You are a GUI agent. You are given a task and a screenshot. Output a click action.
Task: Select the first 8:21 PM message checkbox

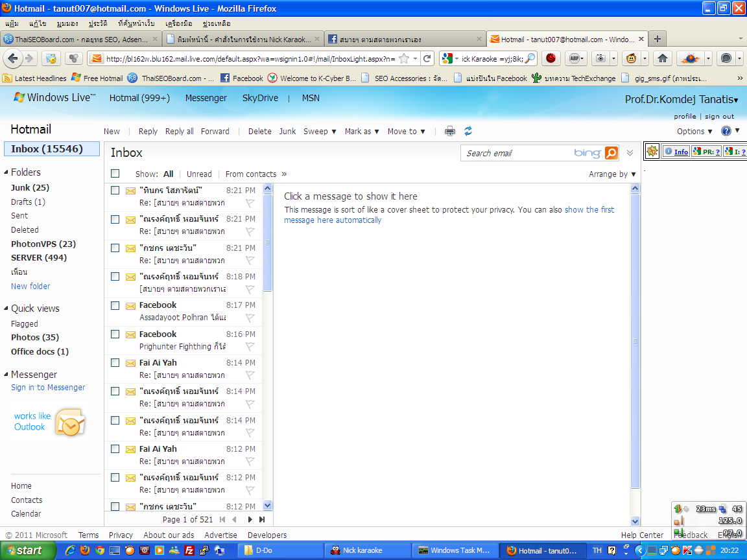[x=115, y=191]
